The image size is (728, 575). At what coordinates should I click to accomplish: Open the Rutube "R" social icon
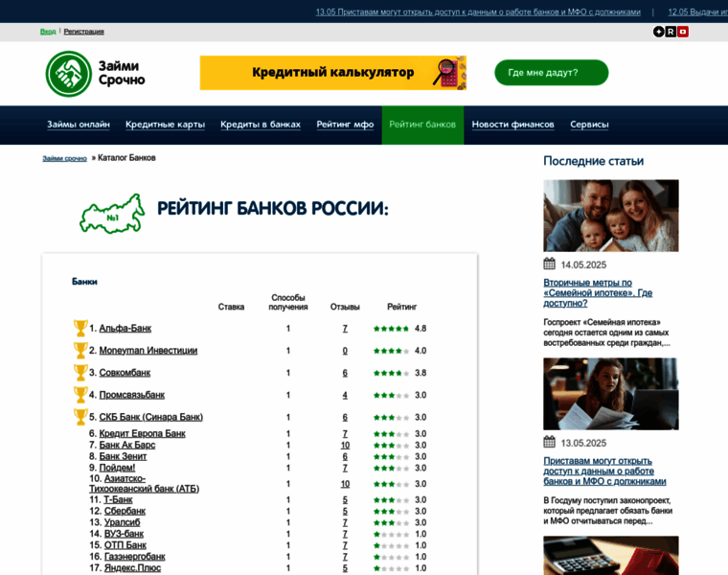pyautogui.click(x=671, y=32)
